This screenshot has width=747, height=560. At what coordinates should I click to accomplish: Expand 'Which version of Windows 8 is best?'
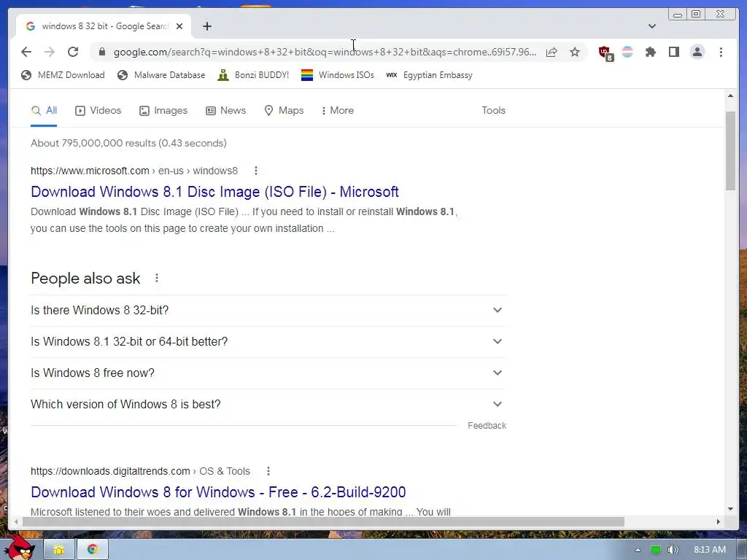(268, 405)
